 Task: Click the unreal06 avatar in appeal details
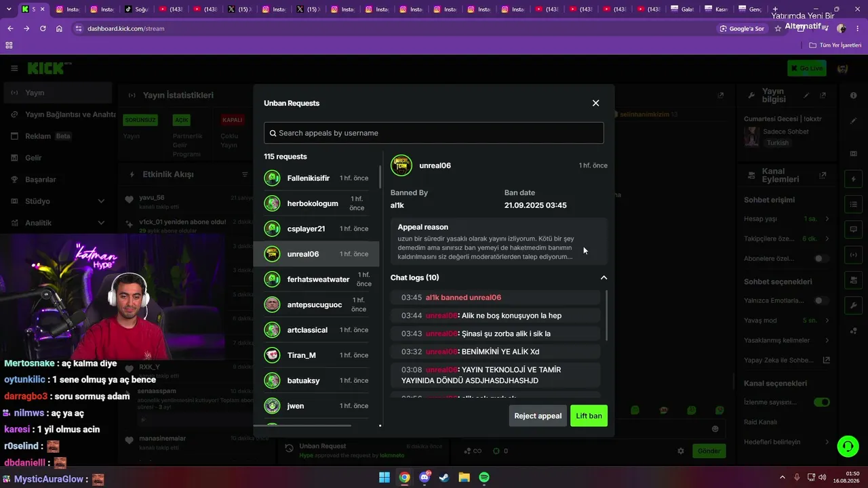pyautogui.click(x=401, y=165)
